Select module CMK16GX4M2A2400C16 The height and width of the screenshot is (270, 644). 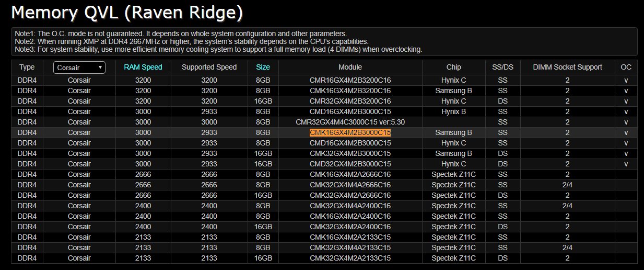pyautogui.click(x=350, y=217)
